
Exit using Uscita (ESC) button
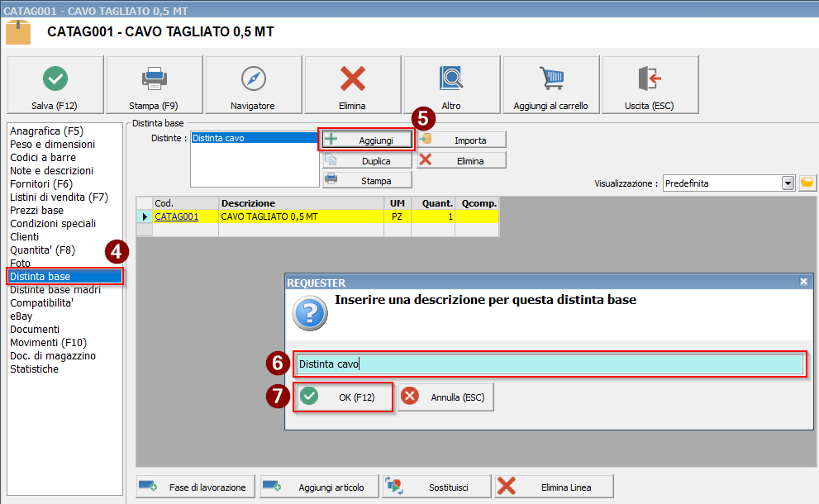pyautogui.click(x=650, y=85)
